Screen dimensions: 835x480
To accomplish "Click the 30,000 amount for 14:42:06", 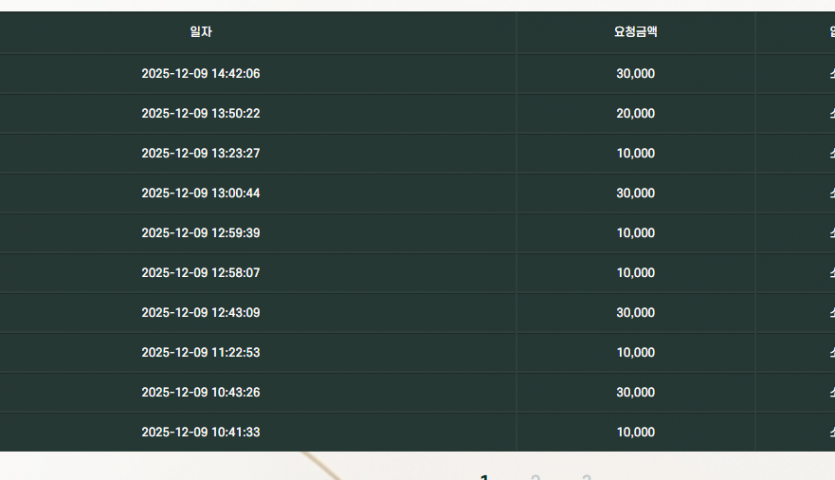I will [635, 73].
